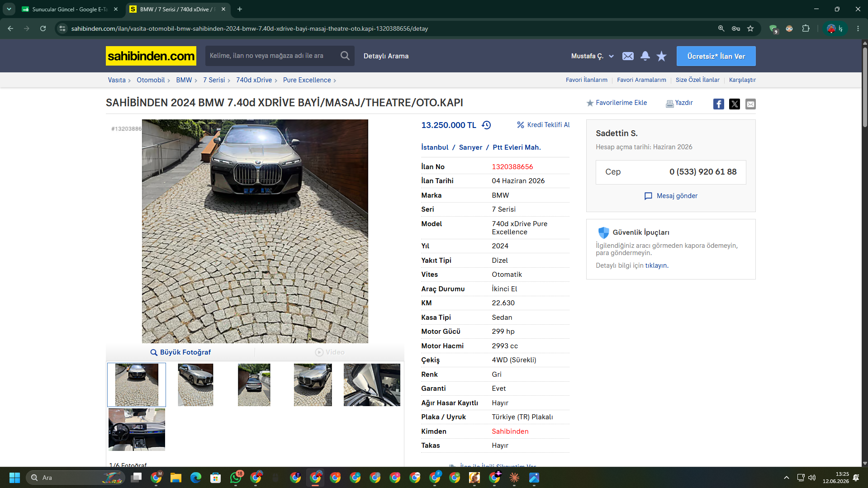Click the Yazdır printer icon
This screenshot has height=488, width=868.
[x=669, y=104]
